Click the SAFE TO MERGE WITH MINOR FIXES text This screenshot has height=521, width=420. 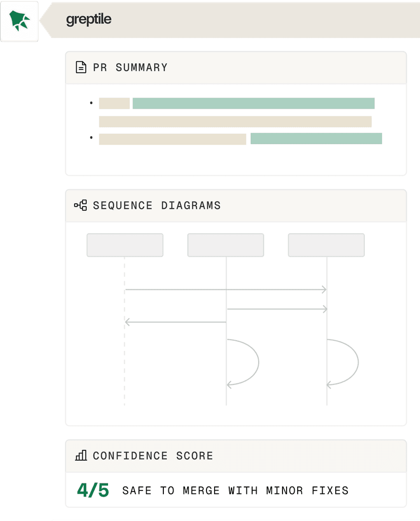coord(235,491)
